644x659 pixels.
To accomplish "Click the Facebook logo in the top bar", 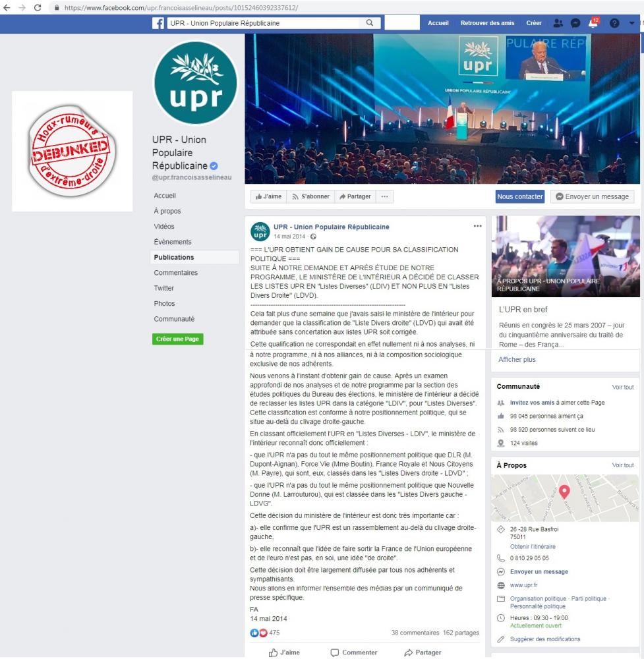I will point(158,23).
